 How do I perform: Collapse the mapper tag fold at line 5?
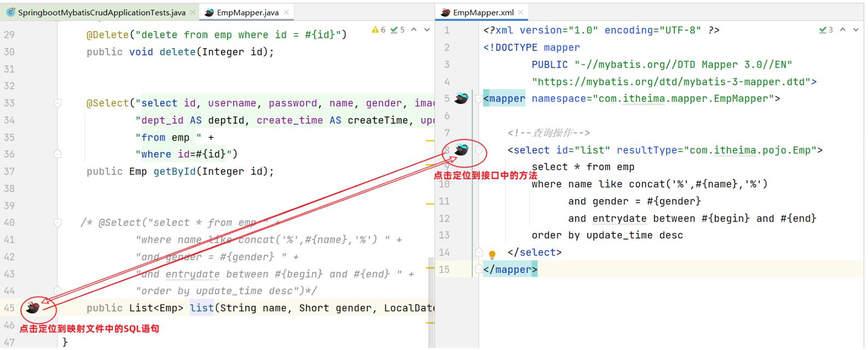point(479,99)
